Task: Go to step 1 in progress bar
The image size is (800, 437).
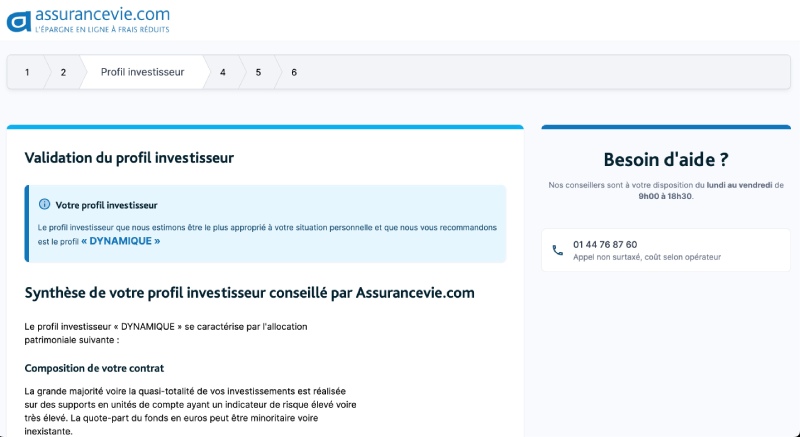Action: (x=27, y=72)
